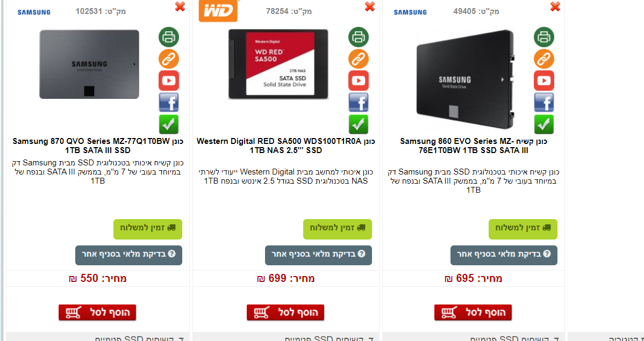Check stock in other branch for 860 EVO

pyautogui.click(x=504, y=255)
